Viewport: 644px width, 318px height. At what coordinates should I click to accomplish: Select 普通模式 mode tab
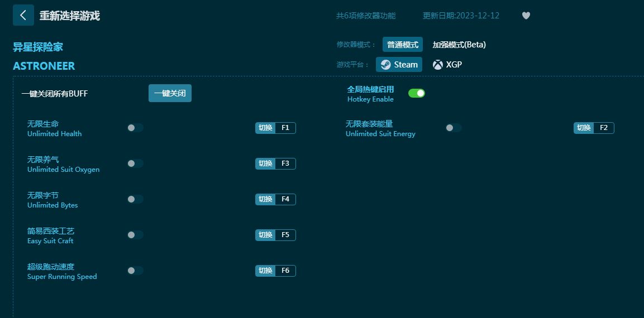403,44
